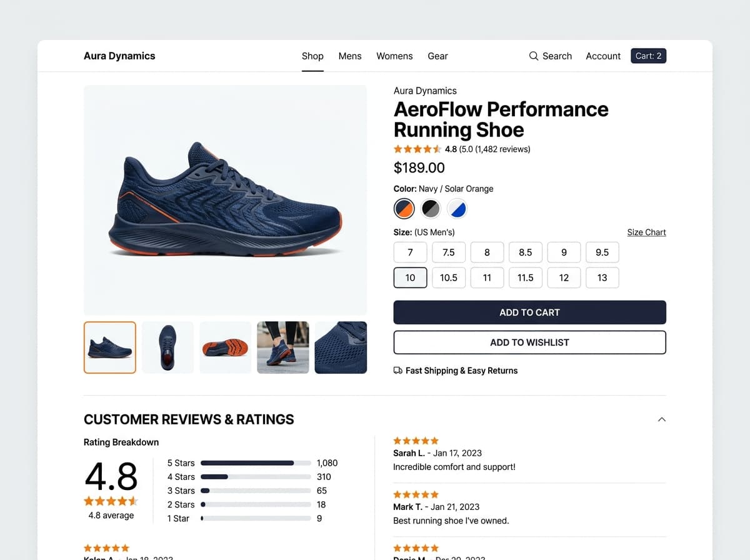
Task: Click the $189.00 price
Action: click(419, 168)
